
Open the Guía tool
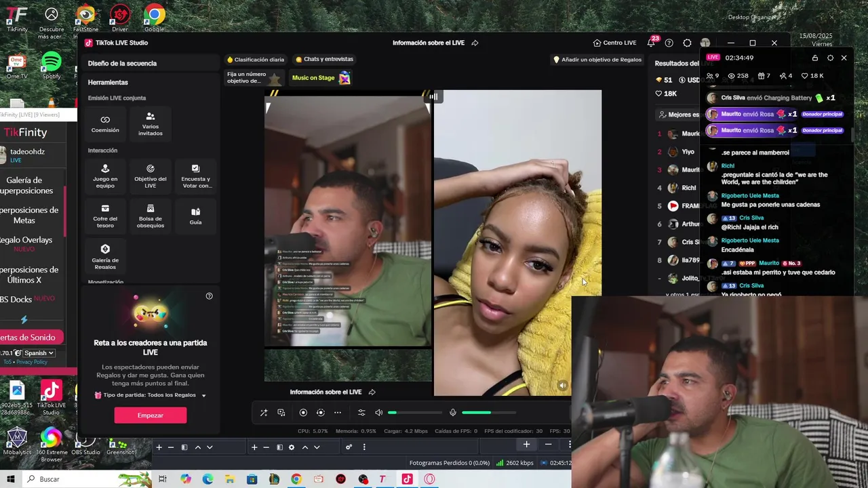[196, 216]
